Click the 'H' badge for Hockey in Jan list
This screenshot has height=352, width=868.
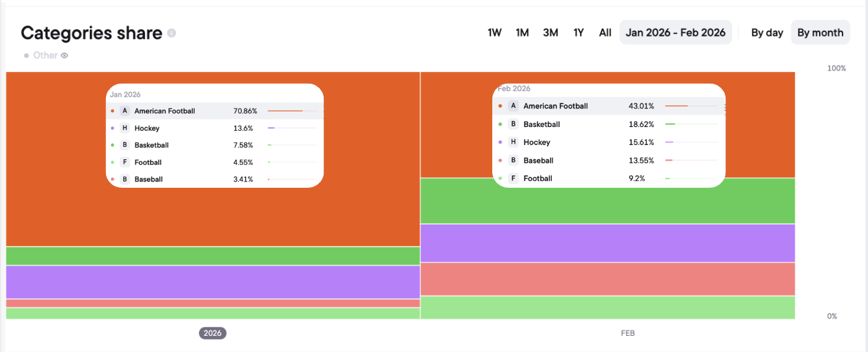coord(125,128)
